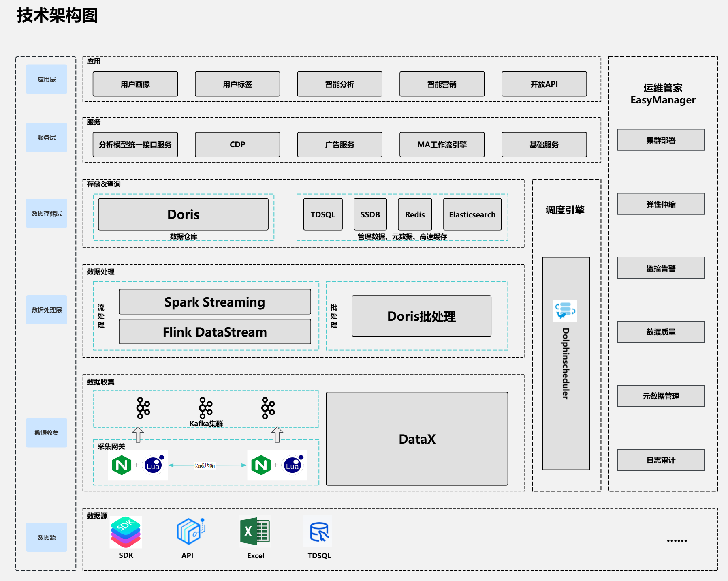Click the right Lua logo icon
Image resolution: width=728 pixels, height=581 pixels.
point(293,465)
